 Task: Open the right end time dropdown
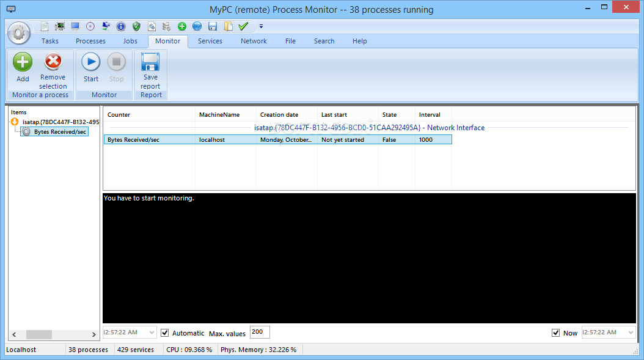pyautogui.click(x=631, y=332)
